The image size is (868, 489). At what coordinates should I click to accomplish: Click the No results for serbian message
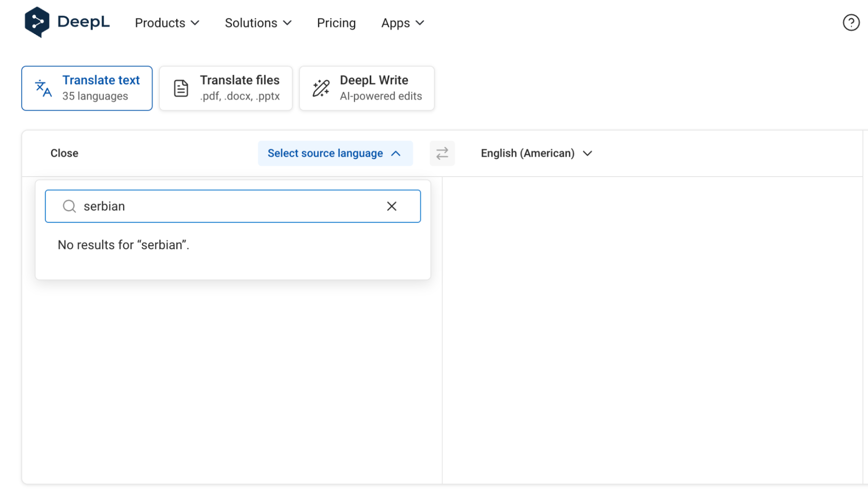(x=123, y=245)
